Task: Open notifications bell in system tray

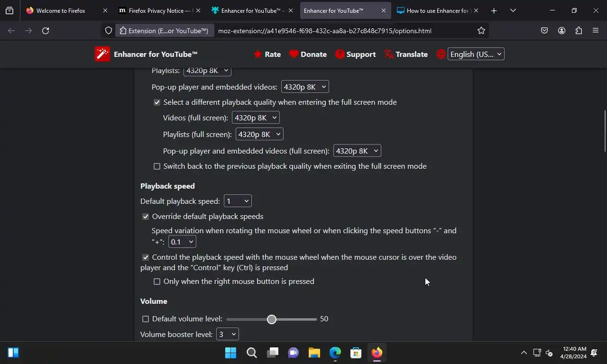Action: (x=594, y=353)
